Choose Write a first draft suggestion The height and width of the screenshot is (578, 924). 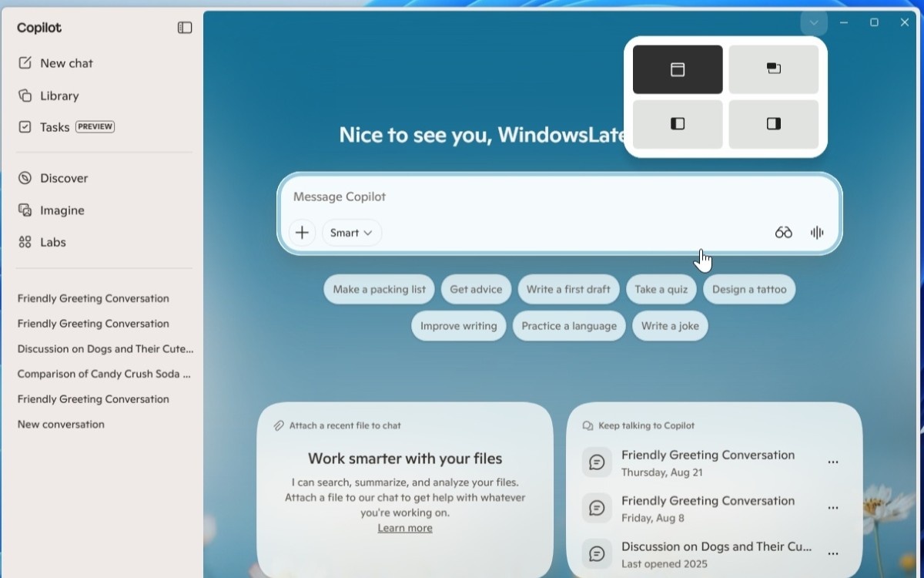click(x=568, y=289)
